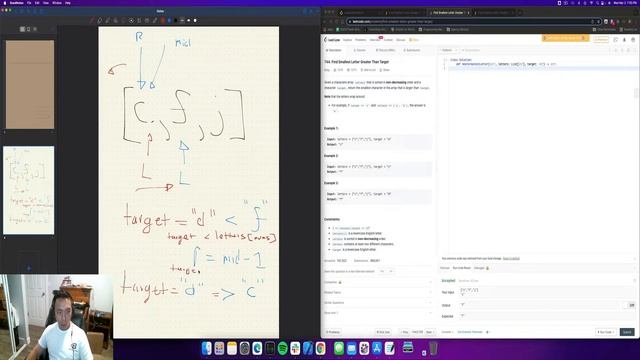This screenshot has width=640, height=360.
Task: Choose the blue pen color swatch
Action: click(x=169, y=20)
